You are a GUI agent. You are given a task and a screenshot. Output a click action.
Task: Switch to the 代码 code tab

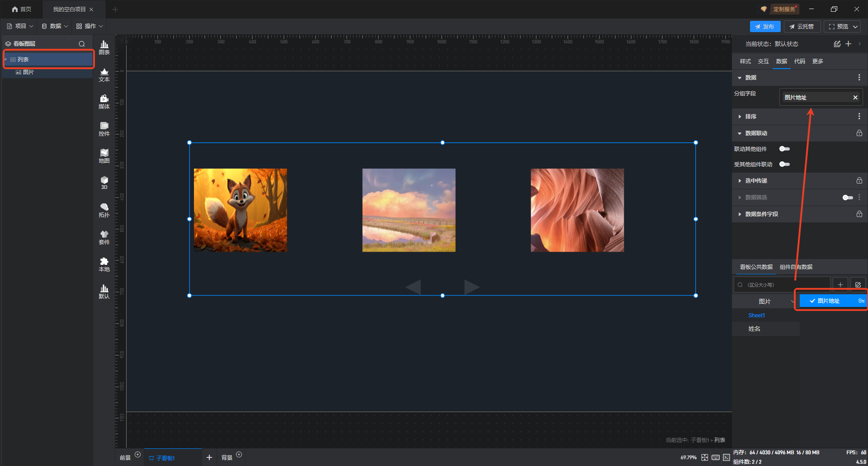[x=799, y=61]
